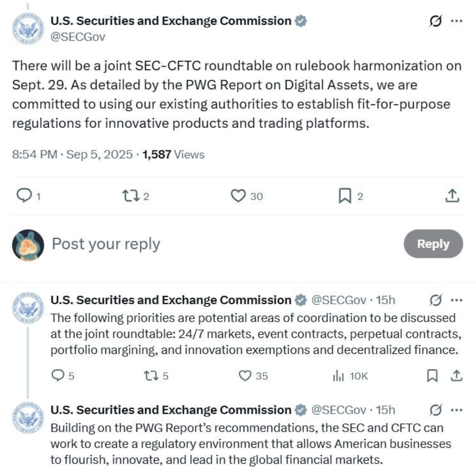Viewport: 476px width, 476px height.
Task: Like the main SEC roundtable post
Action: (238, 196)
